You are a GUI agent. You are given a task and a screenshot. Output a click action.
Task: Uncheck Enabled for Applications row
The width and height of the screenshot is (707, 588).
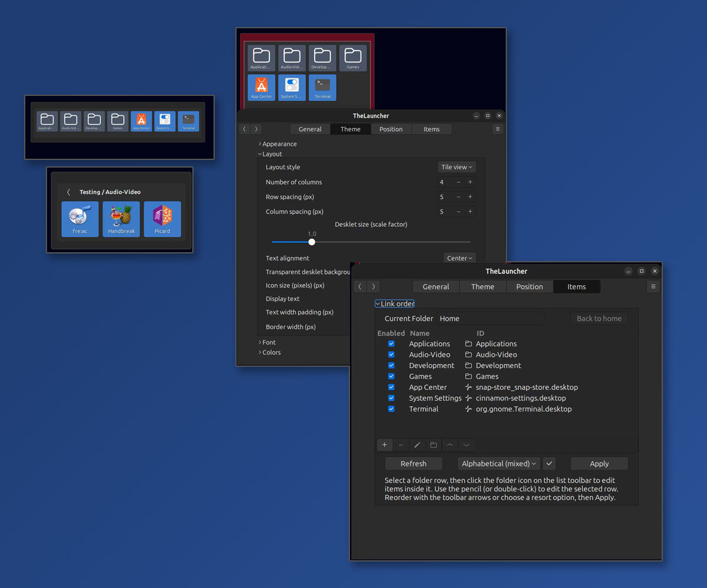tap(391, 344)
